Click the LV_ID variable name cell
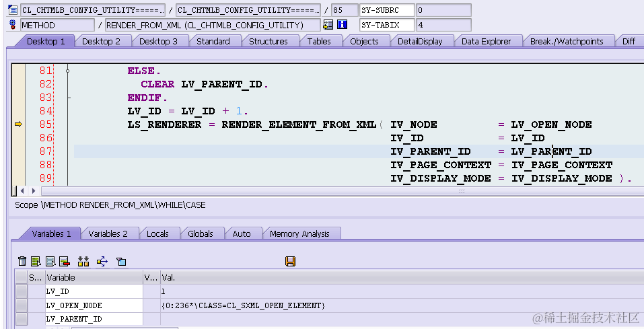This screenshot has height=329, width=644. [x=94, y=291]
